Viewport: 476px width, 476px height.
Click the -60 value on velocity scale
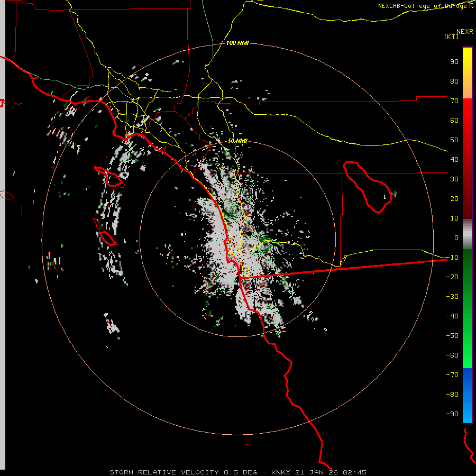click(x=452, y=355)
